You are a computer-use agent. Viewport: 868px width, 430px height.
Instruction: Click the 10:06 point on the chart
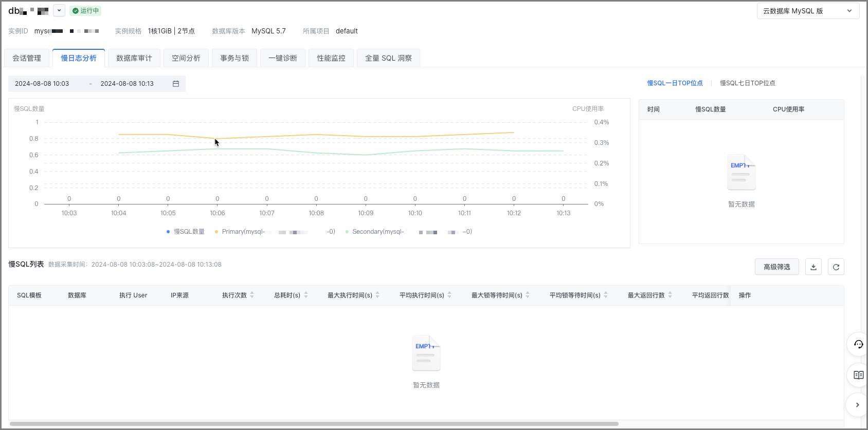click(x=218, y=139)
